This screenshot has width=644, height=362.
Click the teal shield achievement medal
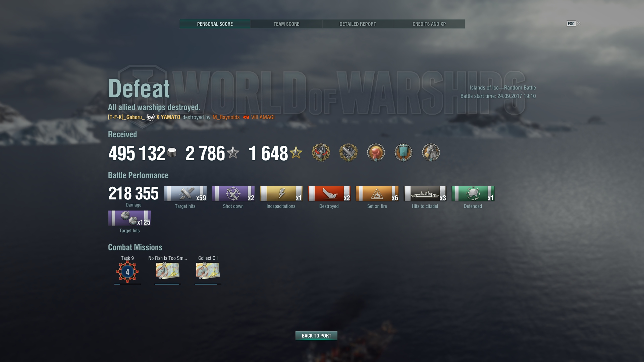[404, 153]
